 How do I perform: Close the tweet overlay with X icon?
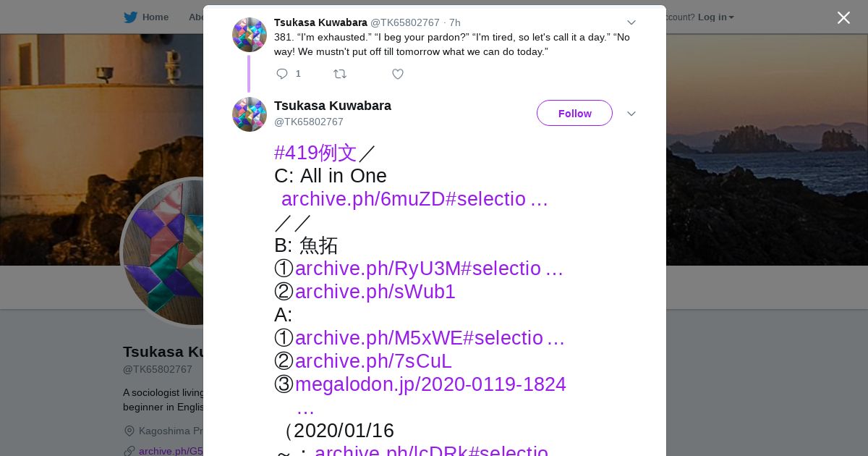(843, 17)
